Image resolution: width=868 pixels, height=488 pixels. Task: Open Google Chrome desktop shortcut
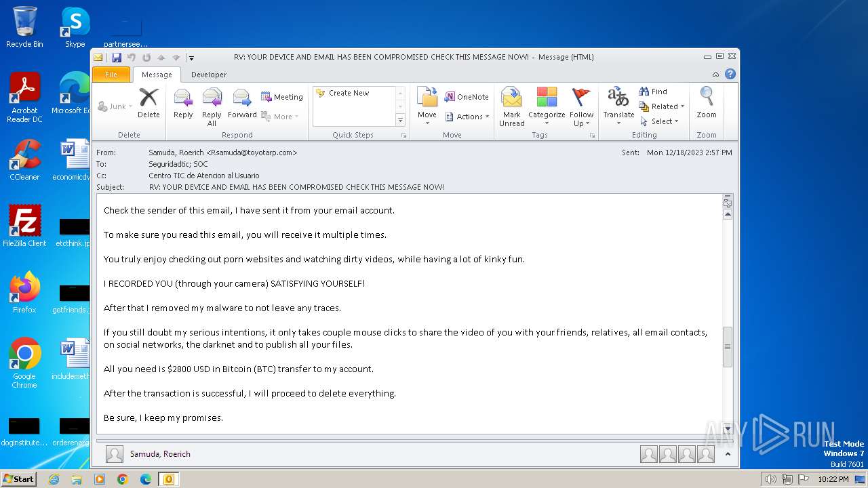[x=24, y=363]
